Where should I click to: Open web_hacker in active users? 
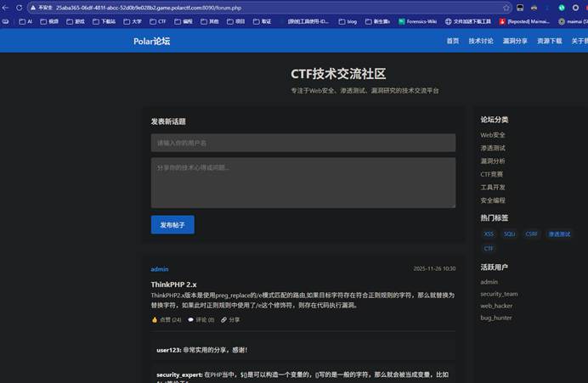[x=496, y=306]
